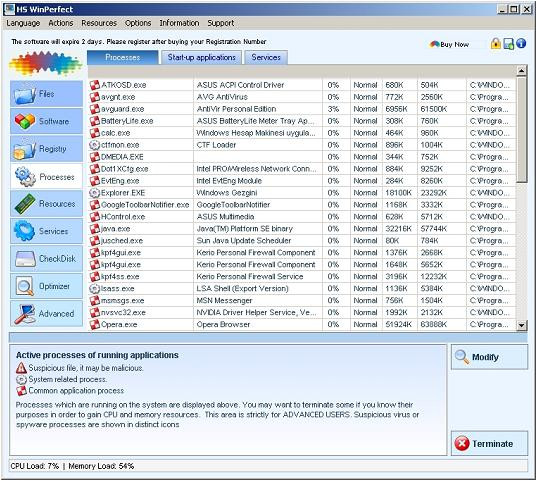
Task: Click the system icon beside lsass.exe
Action: (x=94, y=289)
